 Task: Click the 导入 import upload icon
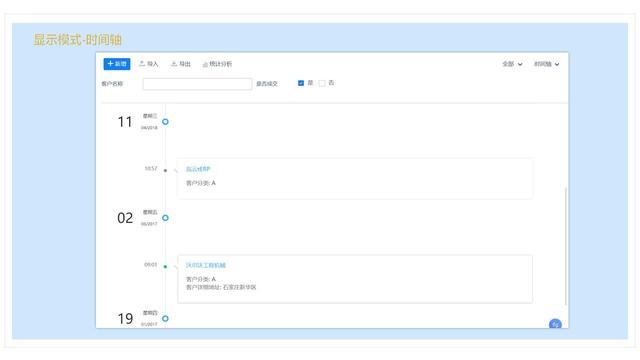tap(142, 64)
